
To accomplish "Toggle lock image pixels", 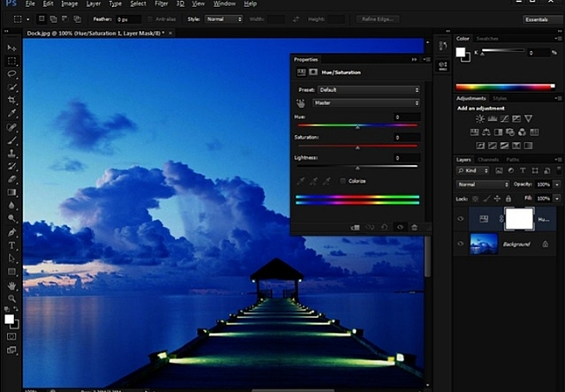I will point(486,199).
